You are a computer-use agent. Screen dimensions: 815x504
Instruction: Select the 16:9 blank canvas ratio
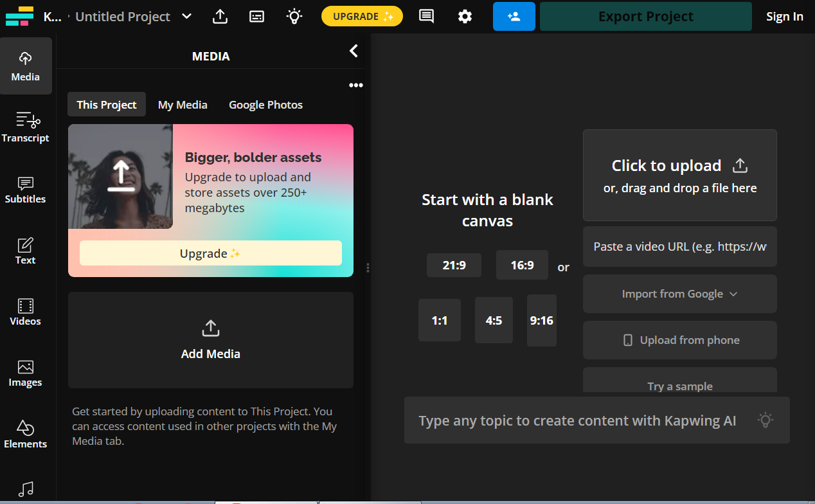522,265
